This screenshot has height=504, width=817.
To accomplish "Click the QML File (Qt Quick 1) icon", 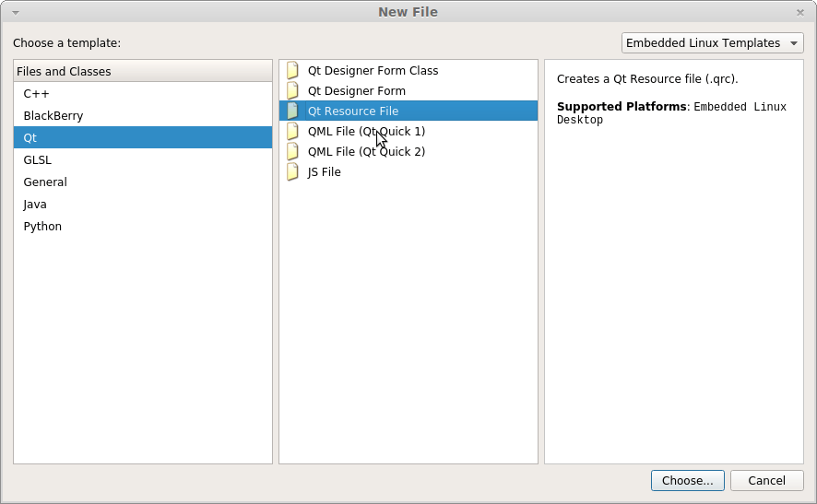I will coord(293,131).
